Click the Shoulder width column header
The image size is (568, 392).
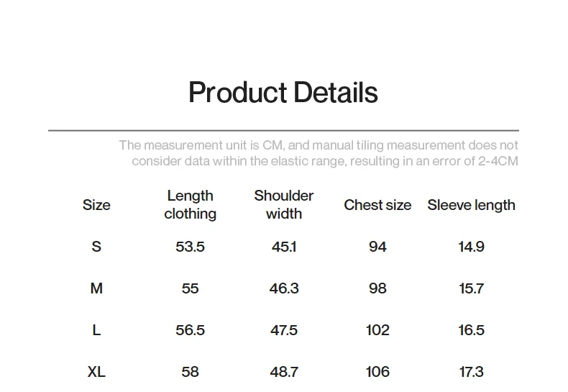tap(284, 205)
